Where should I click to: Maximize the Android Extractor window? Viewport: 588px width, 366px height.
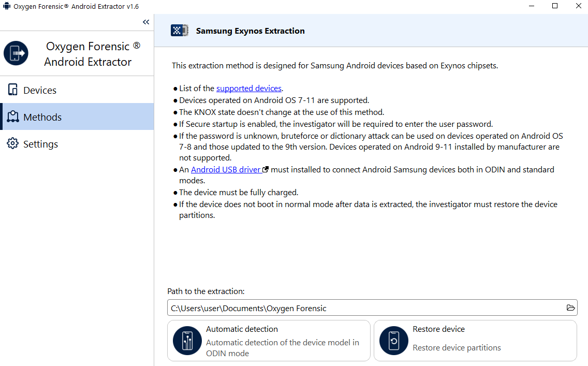pyautogui.click(x=555, y=6)
